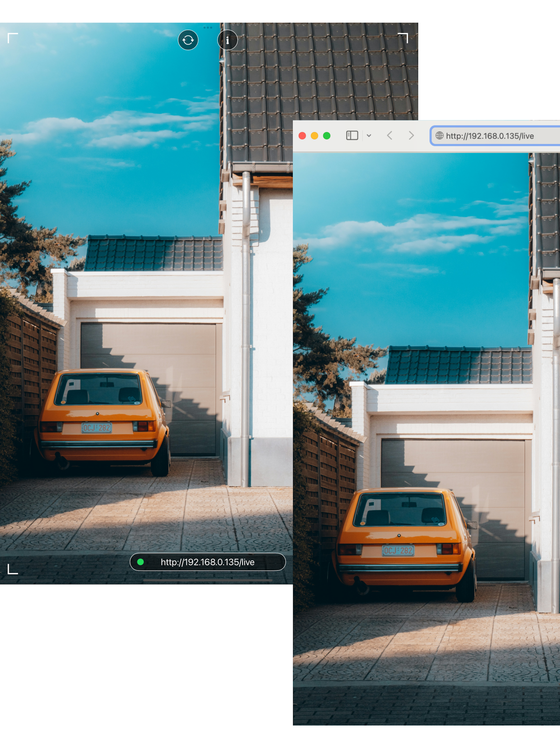Screen dimensions: 560x747
Task: Go forward with the browser forward arrow
Action: 411,136
